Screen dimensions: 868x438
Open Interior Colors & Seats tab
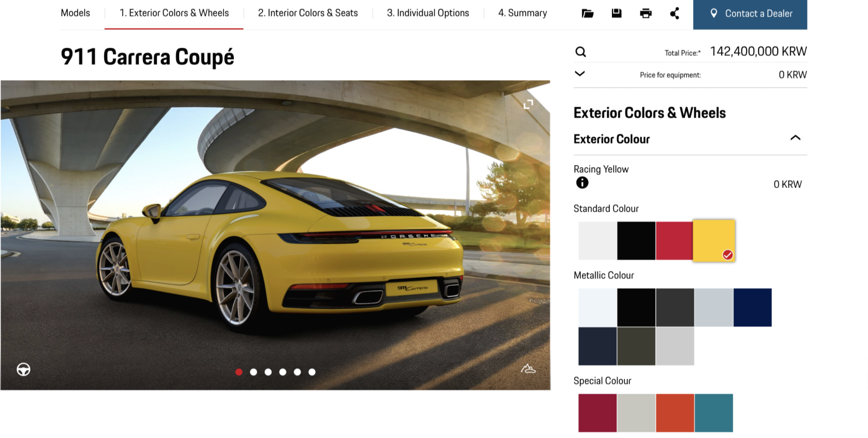coord(308,13)
